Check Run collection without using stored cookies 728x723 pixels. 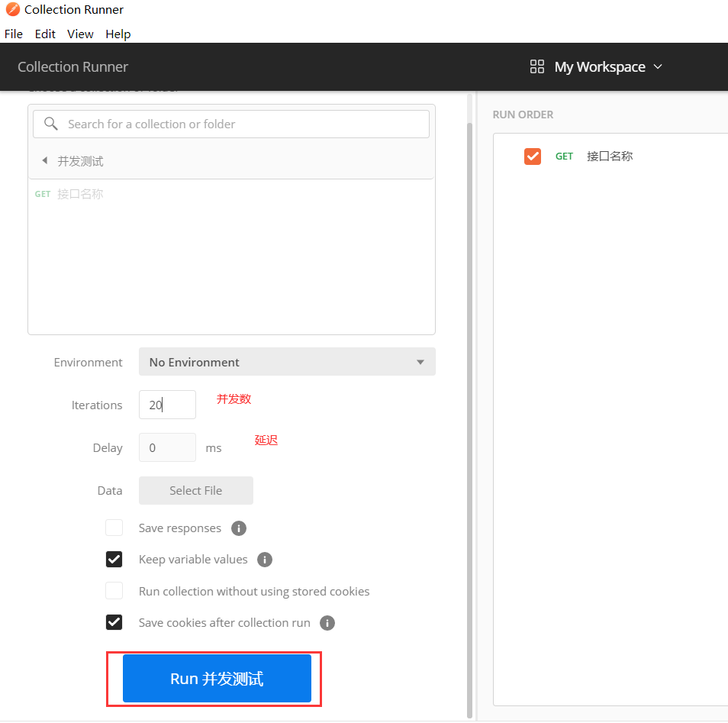click(114, 591)
